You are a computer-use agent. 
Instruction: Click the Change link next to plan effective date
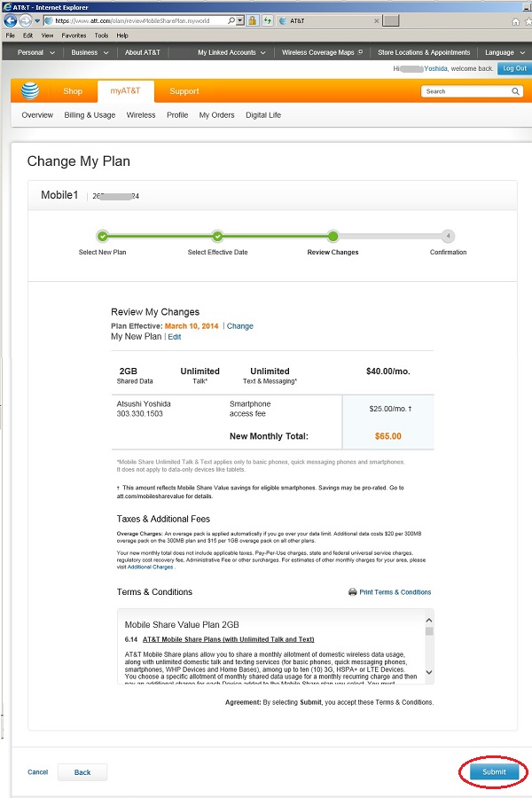coord(239,326)
